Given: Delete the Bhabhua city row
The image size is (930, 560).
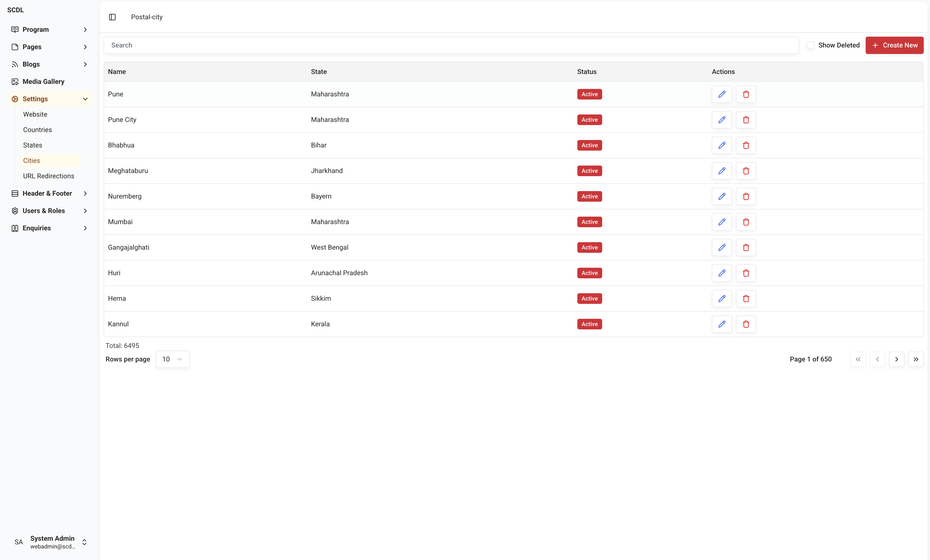Looking at the screenshot, I should 745,145.
